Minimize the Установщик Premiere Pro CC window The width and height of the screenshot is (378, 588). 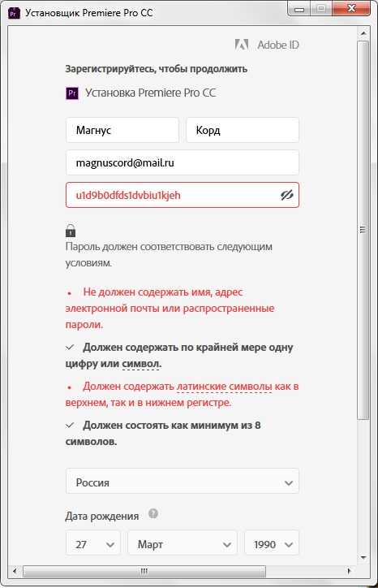tap(299, 9)
